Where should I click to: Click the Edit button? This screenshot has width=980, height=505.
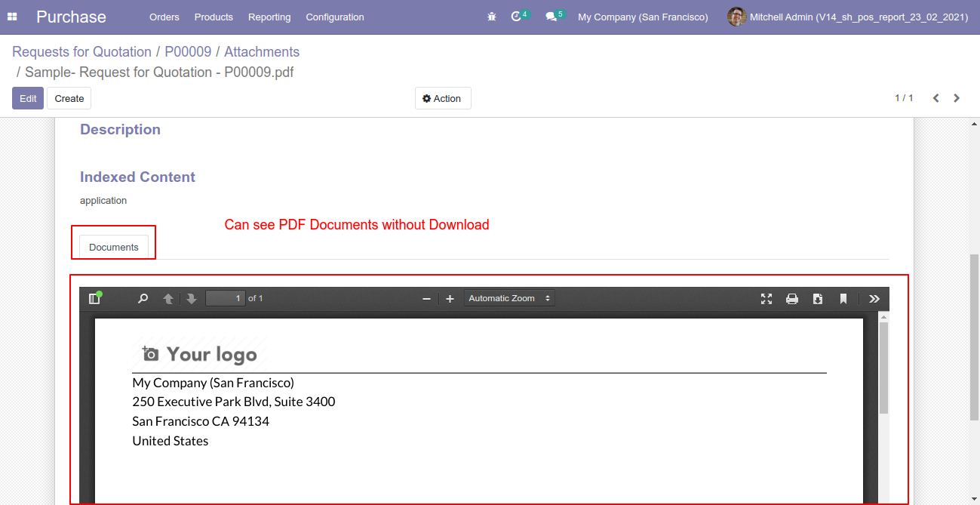tap(28, 98)
